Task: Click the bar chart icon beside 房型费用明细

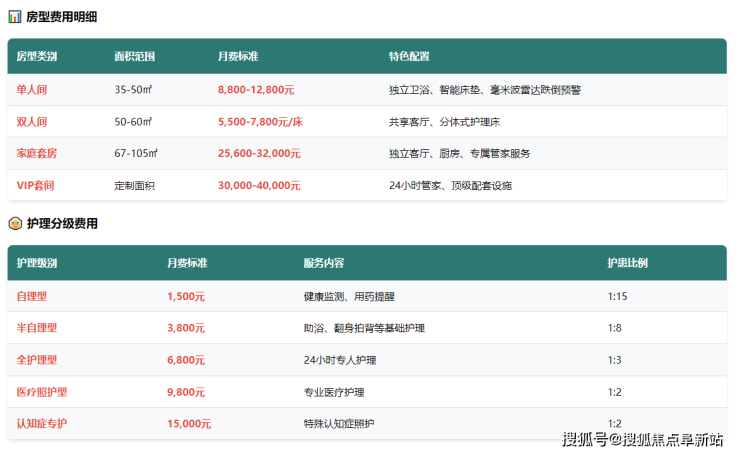Action: pyautogui.click(x=14, y=17)
